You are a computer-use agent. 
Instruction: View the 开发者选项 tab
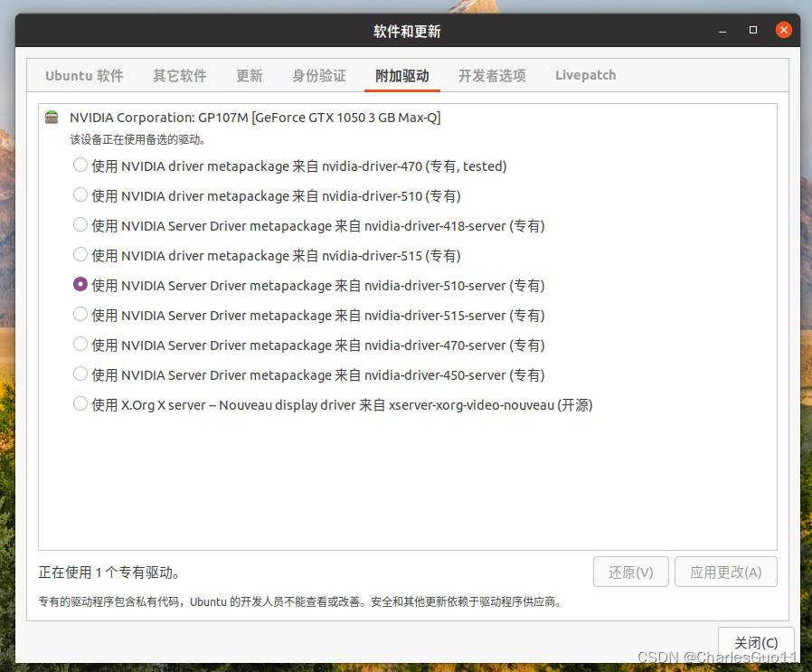[492, 76]
